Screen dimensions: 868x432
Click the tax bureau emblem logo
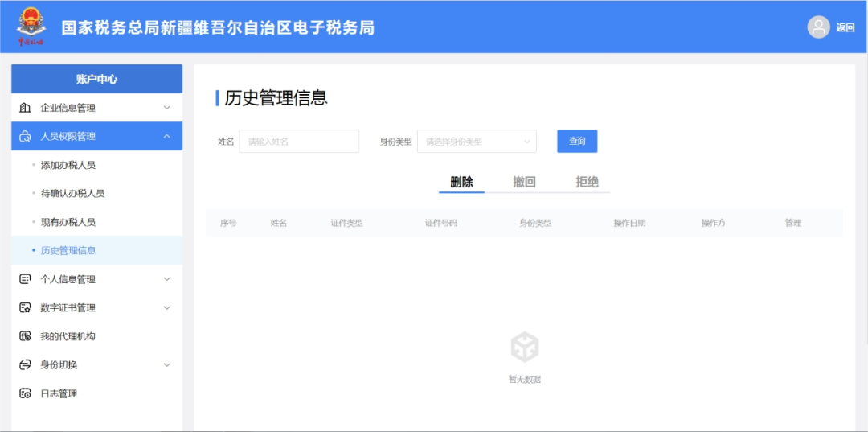point(31,26)
